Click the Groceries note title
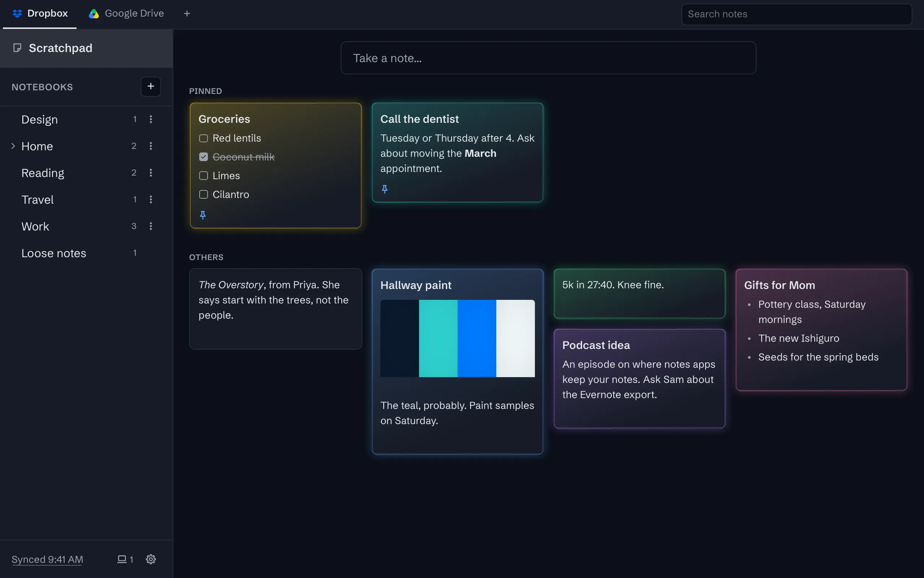Screen dimensions: 924x578 click(224, 119)
